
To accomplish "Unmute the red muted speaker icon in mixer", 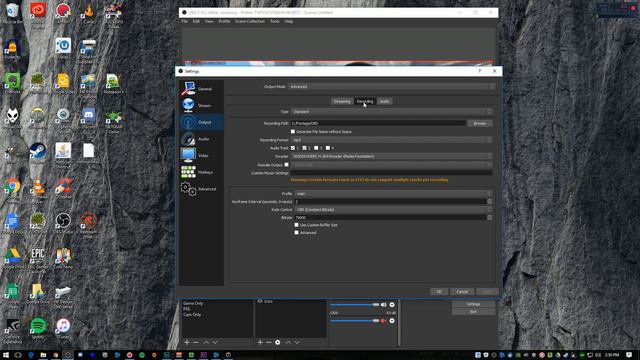I will point(383,321).
